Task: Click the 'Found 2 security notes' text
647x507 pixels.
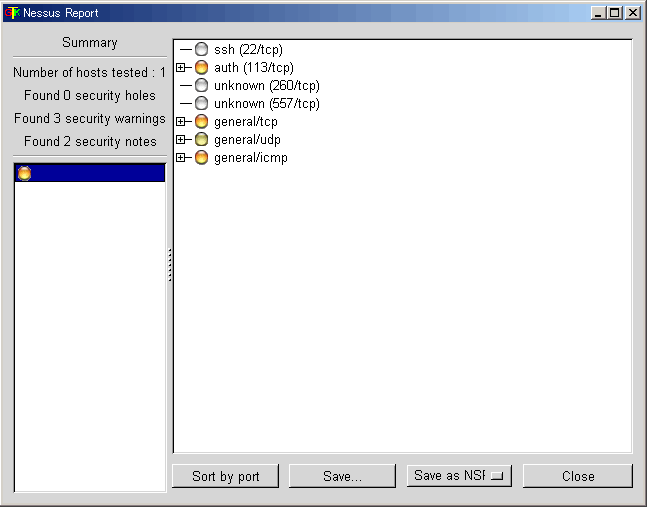Action: [x=90, y=141]
